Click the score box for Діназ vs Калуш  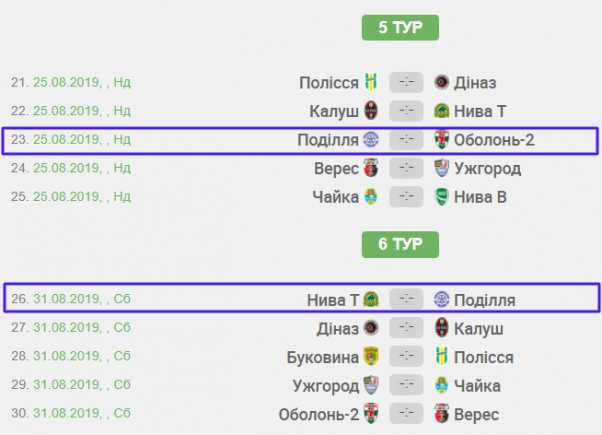[407, 328]
